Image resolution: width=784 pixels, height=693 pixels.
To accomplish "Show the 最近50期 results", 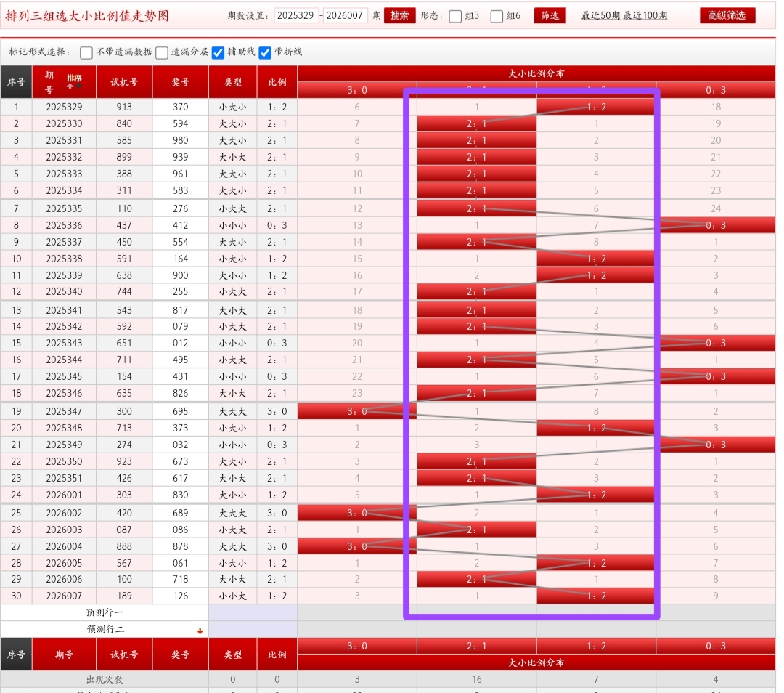I will [x=600, y=16].
